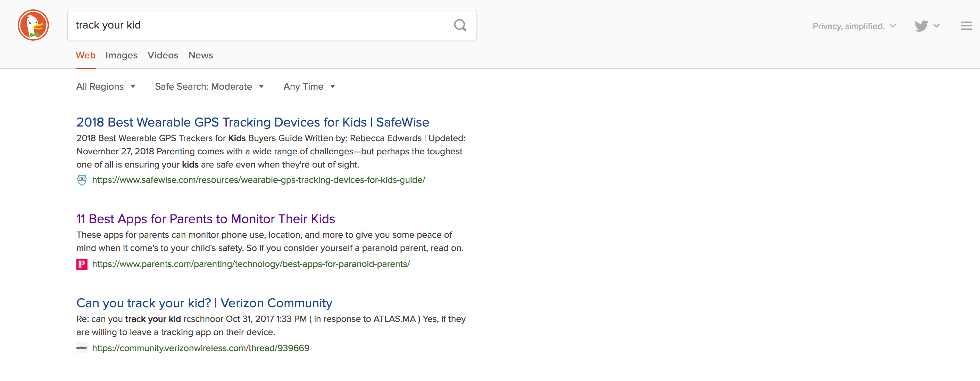Click the Verizon snippet starting 'Re: can you'
The image size is (980, 381).
[271, 326]
